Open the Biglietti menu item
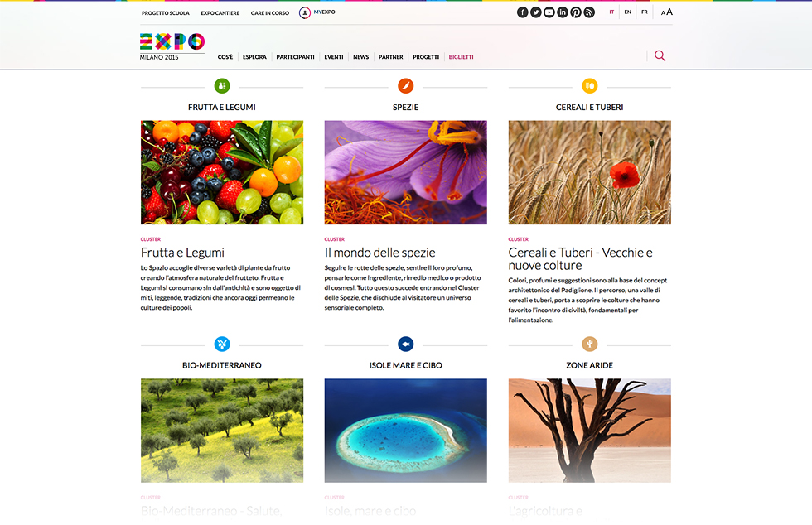This screenshot has height=525, width=812. pos(461,57)
